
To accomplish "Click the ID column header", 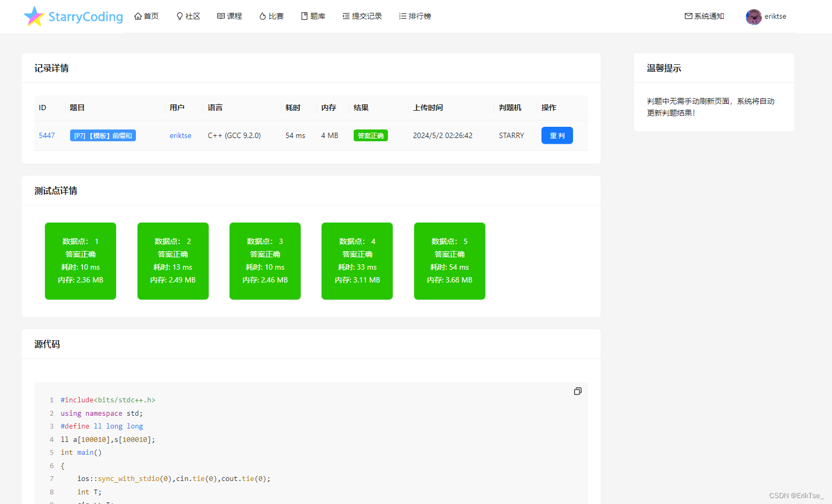I will (43, 108).
